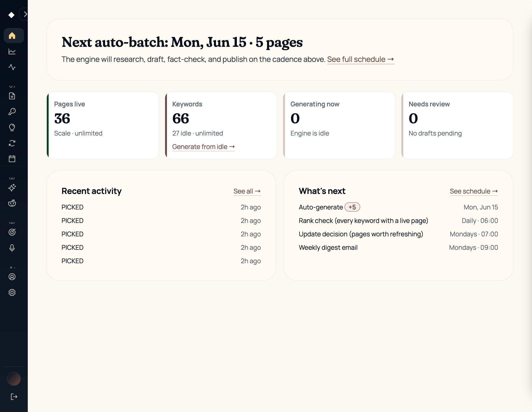Open the sparkles AI icon

12,187
